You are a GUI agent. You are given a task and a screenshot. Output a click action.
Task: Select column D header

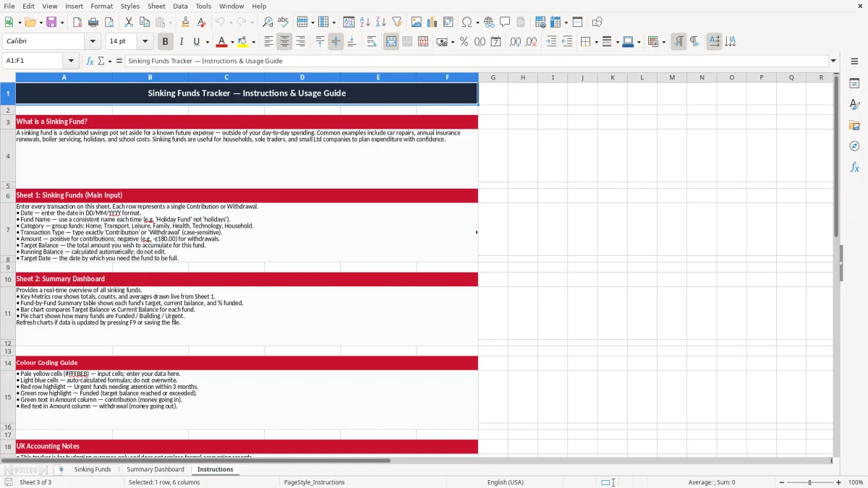click(x=302, y=77)
